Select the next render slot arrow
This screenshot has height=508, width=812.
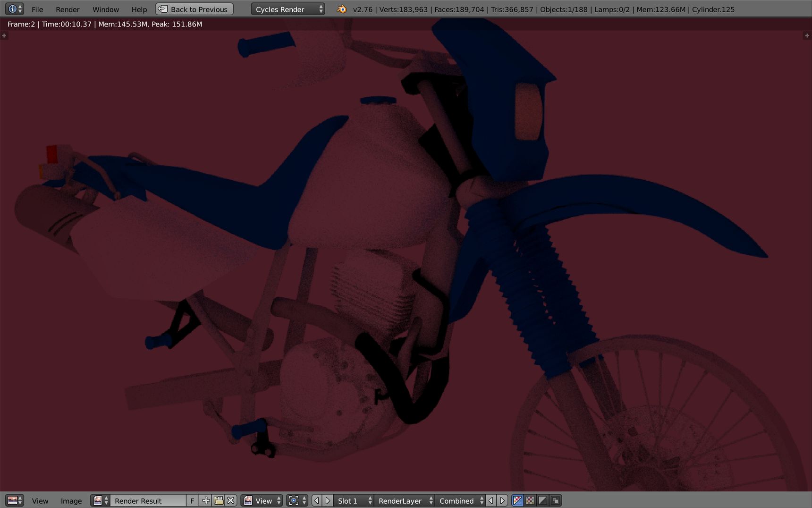(328, 500)
